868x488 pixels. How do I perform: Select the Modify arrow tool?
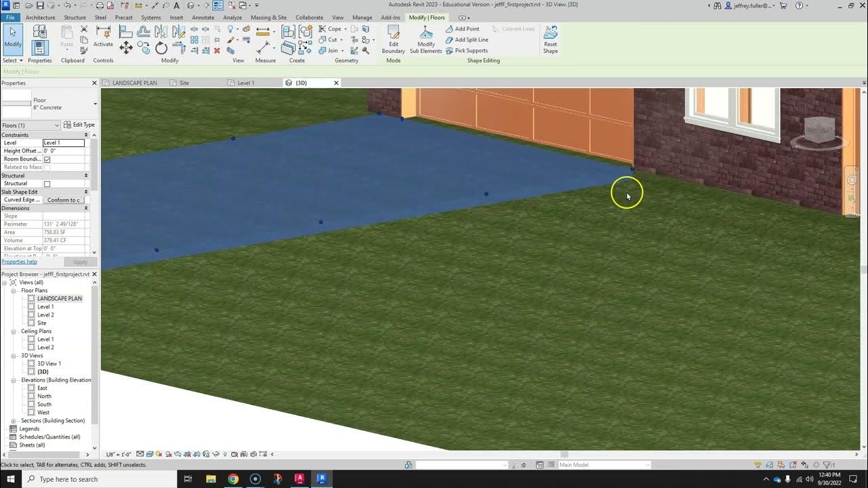click(x=13, y=38)
